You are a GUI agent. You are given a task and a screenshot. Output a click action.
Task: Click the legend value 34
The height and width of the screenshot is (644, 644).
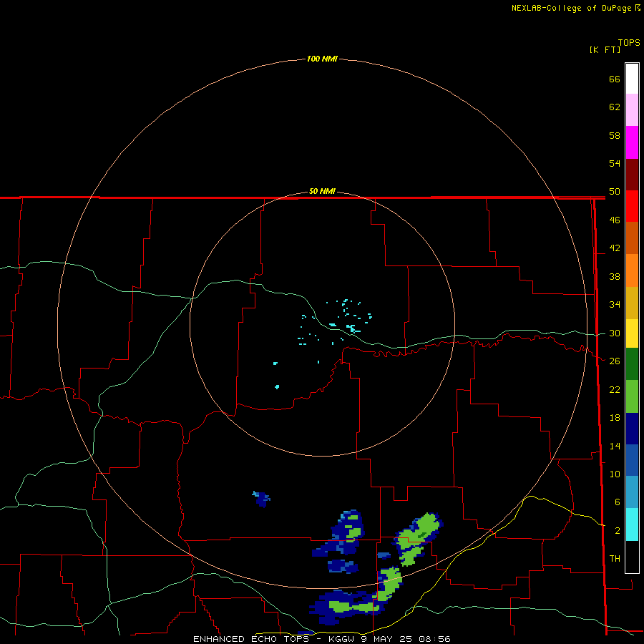615,304
